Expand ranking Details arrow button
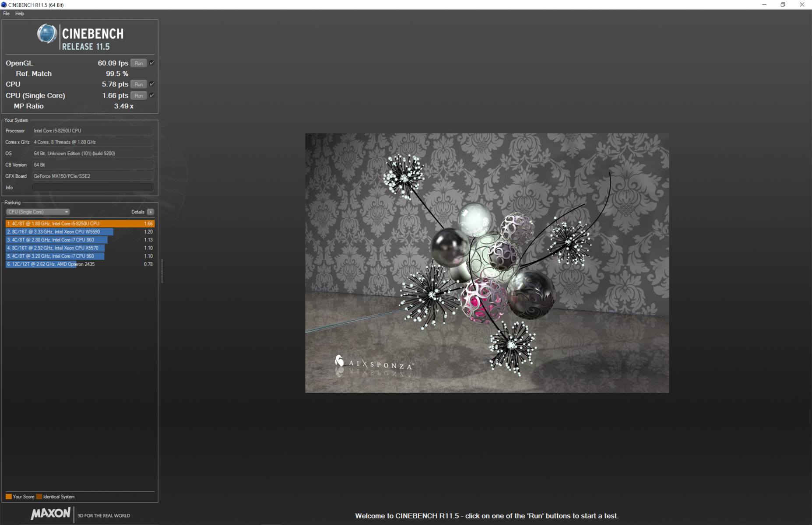The width and height of the screenshot is (812, 525). click(151, 212)
